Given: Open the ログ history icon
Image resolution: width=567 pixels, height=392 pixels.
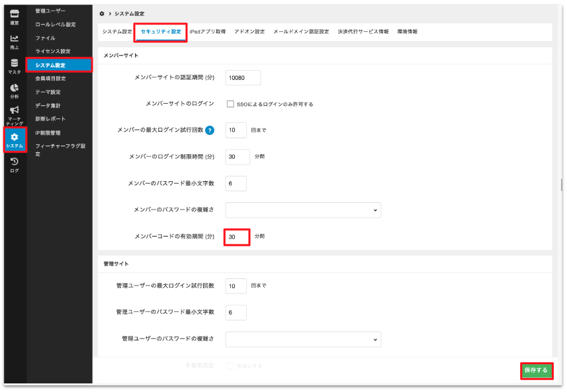Looking at the screenshot, I should point(14,165).
